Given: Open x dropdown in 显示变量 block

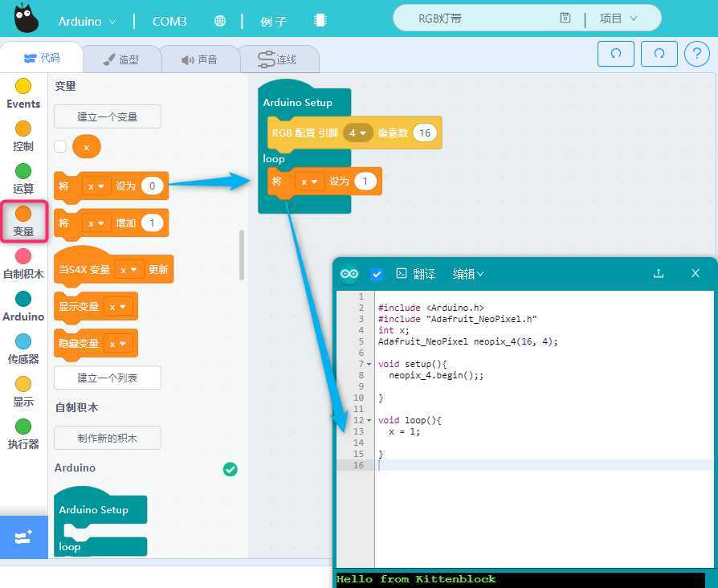Looking at the screenshot, I should coord(118,307).
